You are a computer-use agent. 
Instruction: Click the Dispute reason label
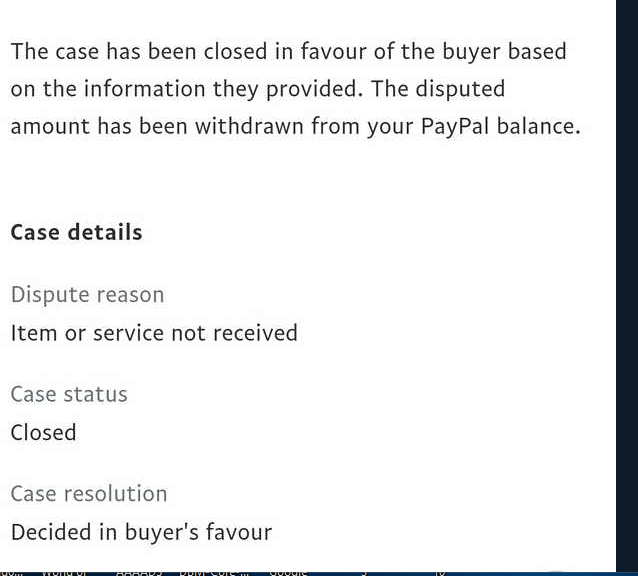pyautogui.click(x=87, y=295)
